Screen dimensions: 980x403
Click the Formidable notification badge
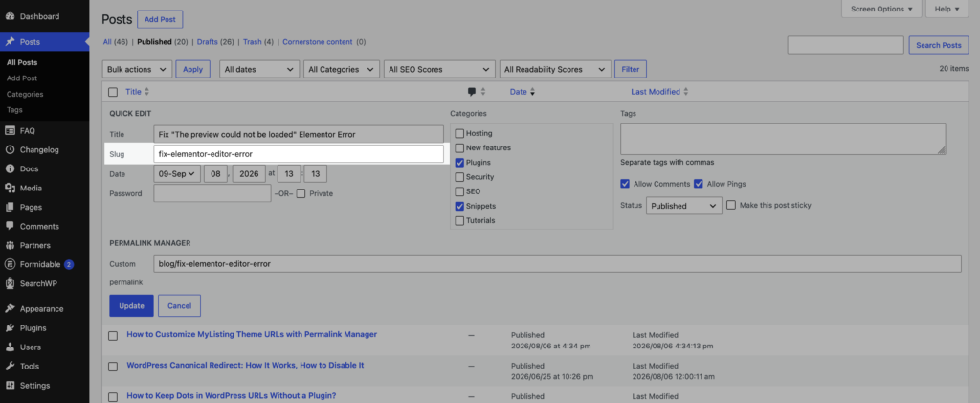click(69, 264)
